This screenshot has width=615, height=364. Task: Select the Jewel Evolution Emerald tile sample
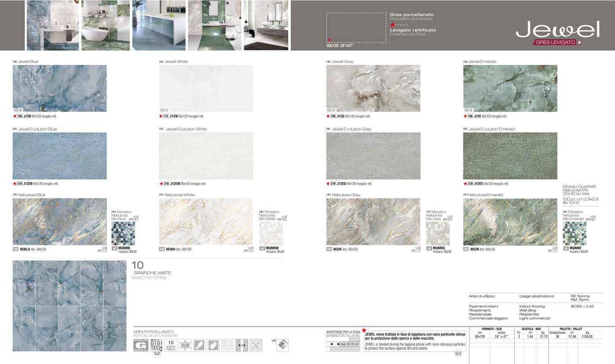[510, 156]
